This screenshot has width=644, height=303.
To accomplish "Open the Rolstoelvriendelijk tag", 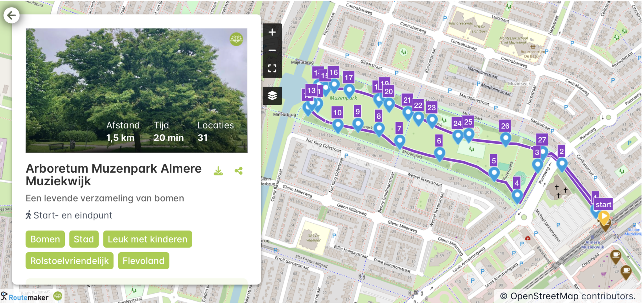I will click(69, 261).
